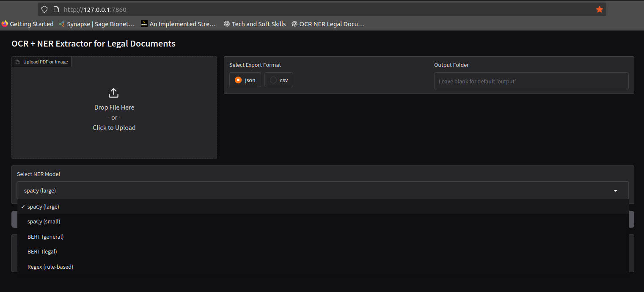The width and height of the screenshot is (644, 292).
Task: Click the upload arrow icon in drop area
Action: click(114, 93)
